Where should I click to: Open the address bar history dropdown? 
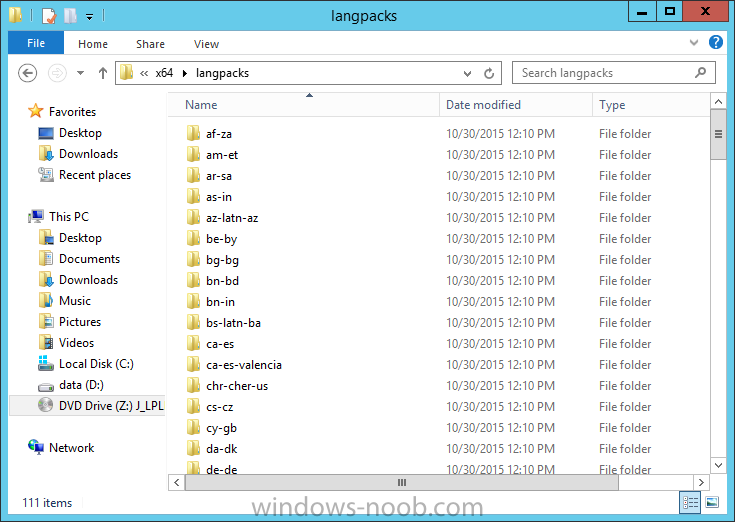(x=467, y=74)
